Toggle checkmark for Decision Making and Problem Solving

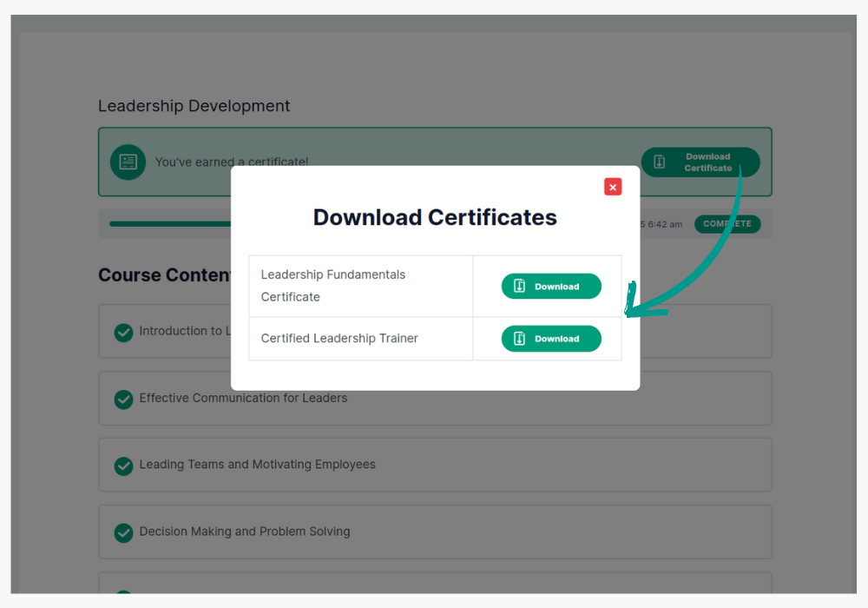[124, 532]
